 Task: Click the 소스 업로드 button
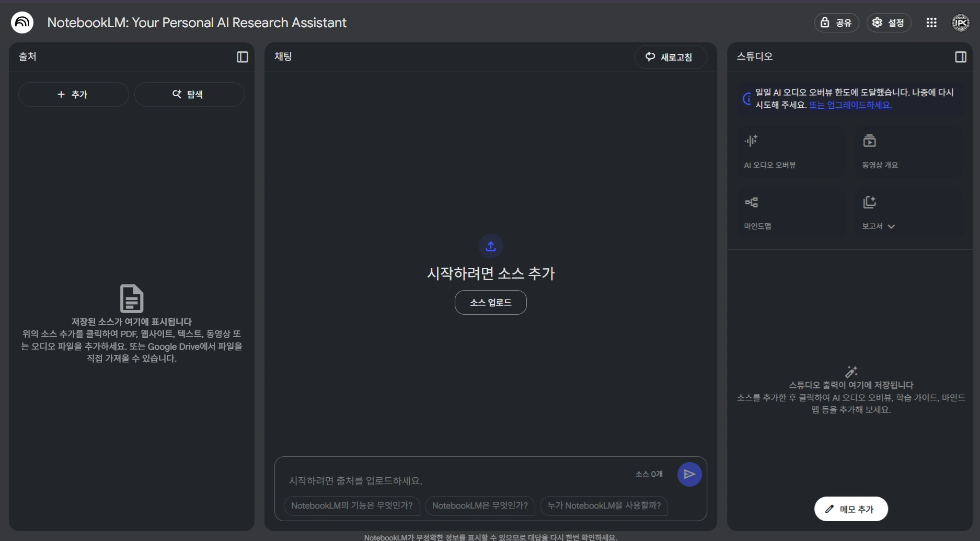(x=490, y=302)
